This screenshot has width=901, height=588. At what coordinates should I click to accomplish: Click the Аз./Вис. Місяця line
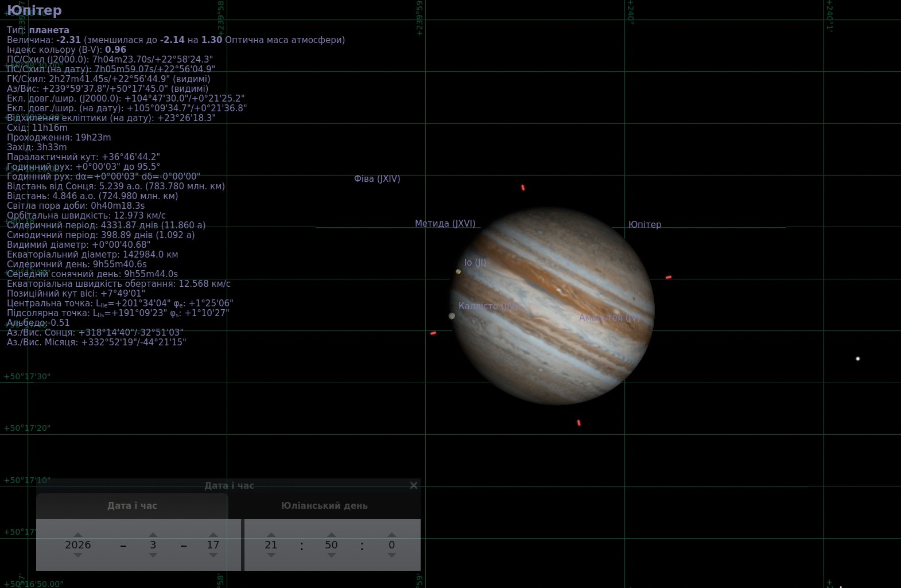96,342
